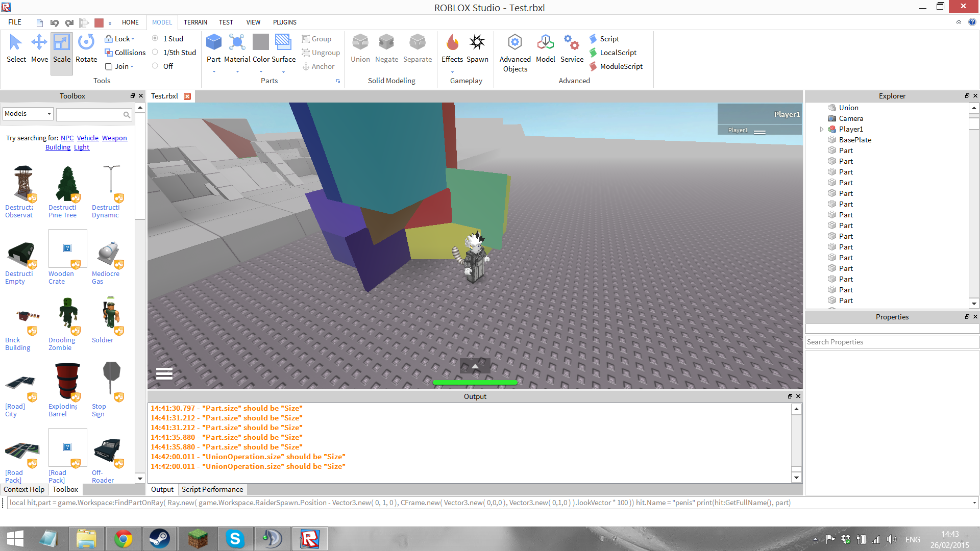Open the Help question mark icon

972,22
